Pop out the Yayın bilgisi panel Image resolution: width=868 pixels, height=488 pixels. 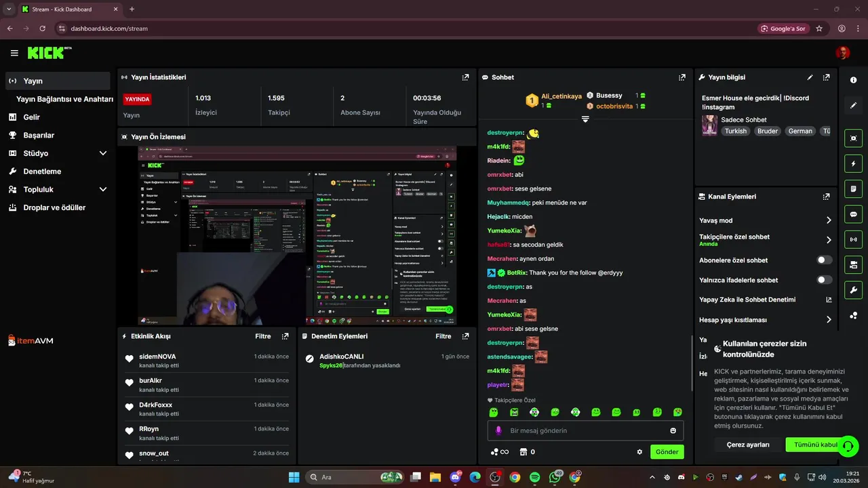click(826, 77)
